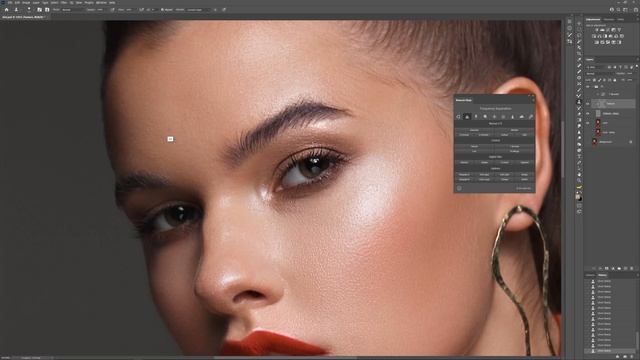
Task: Open clone stamp Mode dropdown
Action: click(73, 9)
